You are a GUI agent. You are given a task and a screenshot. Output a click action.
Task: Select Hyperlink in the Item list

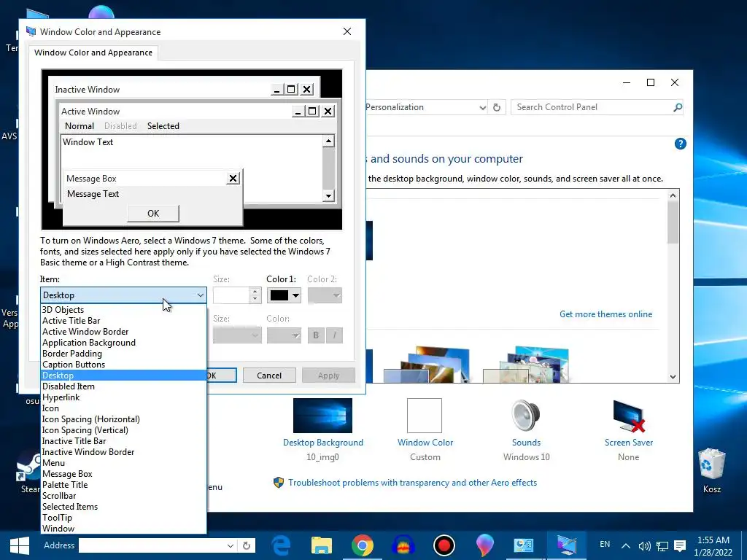(x=123, y=397)
